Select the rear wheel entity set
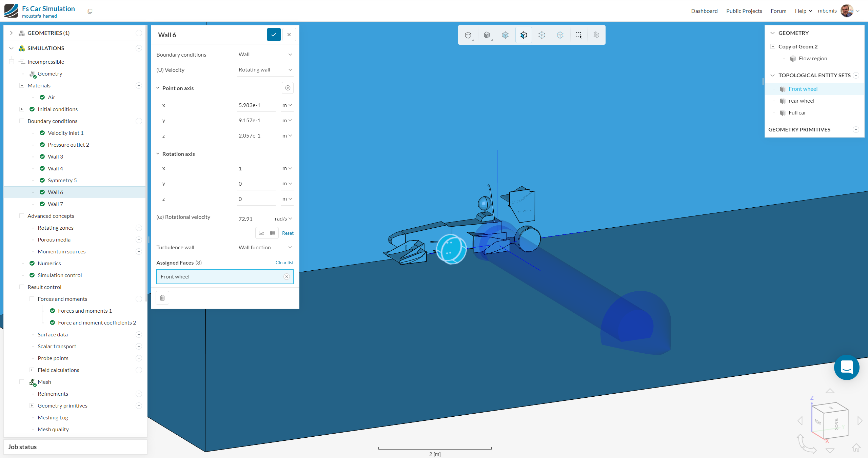 [x=801, y=101]
